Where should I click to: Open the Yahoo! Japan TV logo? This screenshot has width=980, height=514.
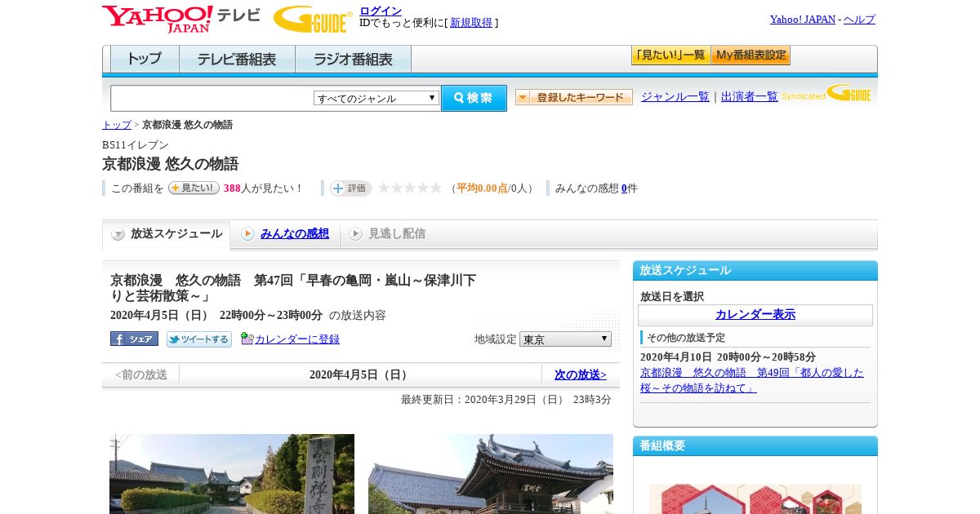coord(181,18)
